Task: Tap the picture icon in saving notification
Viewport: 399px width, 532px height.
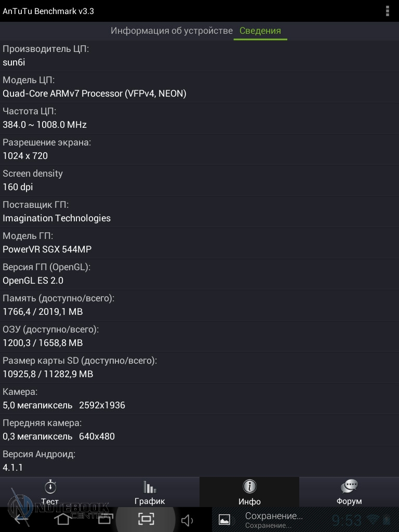Action: [x=224, y=520]
